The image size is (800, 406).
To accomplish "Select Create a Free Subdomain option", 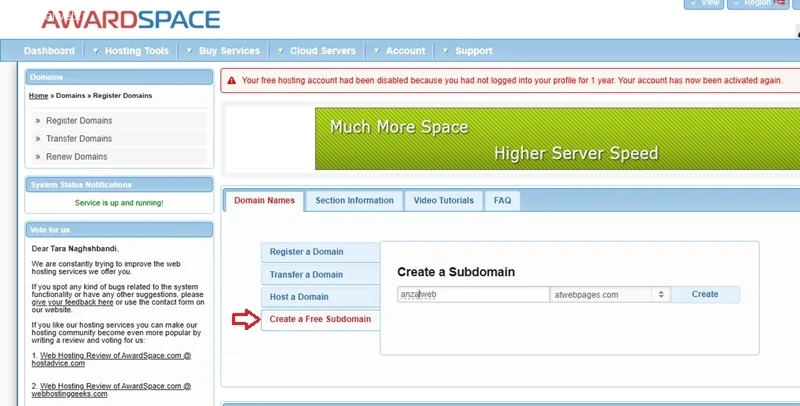I will (320, 319).
